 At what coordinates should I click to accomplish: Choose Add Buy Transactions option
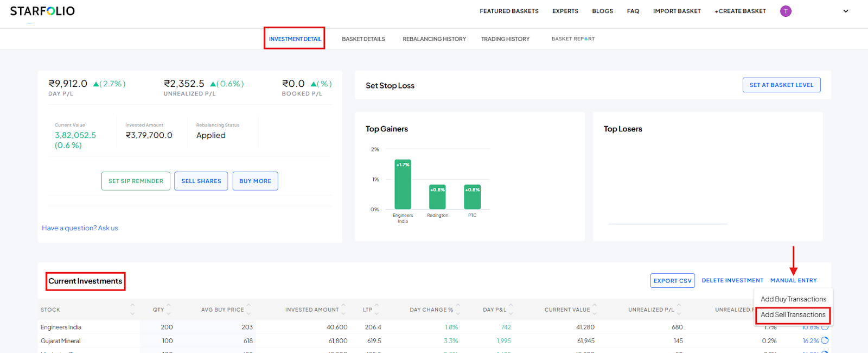coord(793,299)
